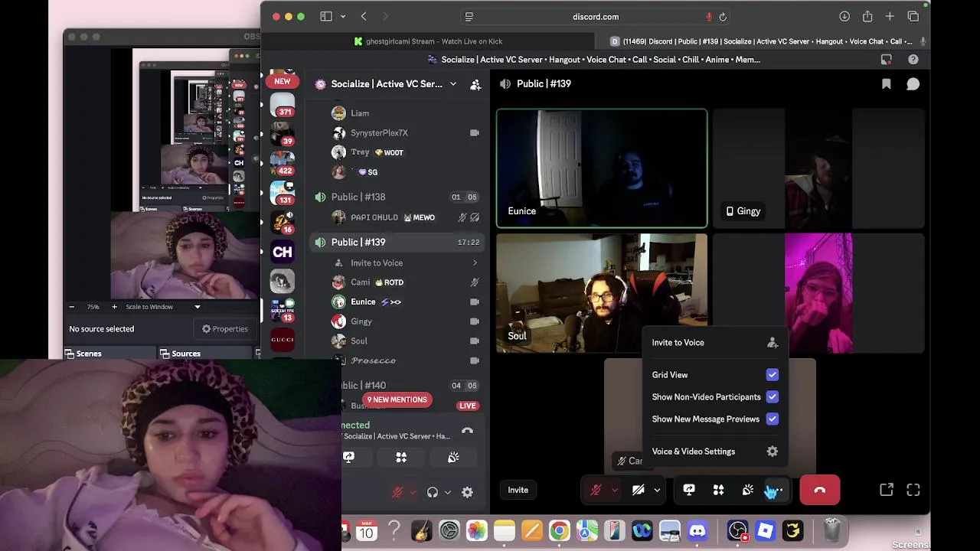Select Soul's video tile
The width and height of the screenshot is (980, 551).
click(602, 293)
